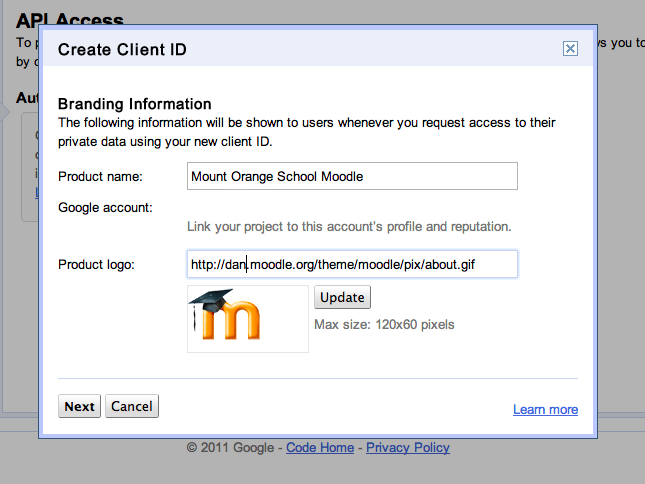Click the 'Product name:' label
The width and height of the screenshot is (645, 484).
coord(101,177)
